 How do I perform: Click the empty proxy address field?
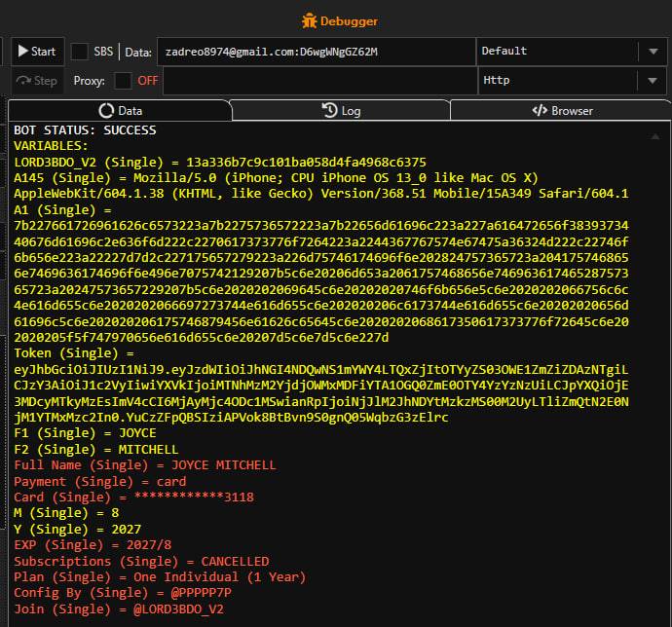[318, 81]
